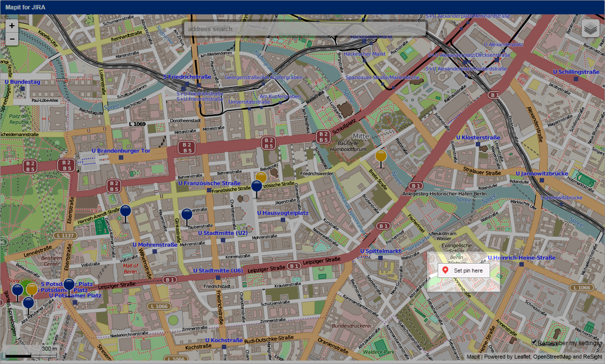Open the Mapit link in footer
Screen dimensions: 605x364
coord(473,357)
